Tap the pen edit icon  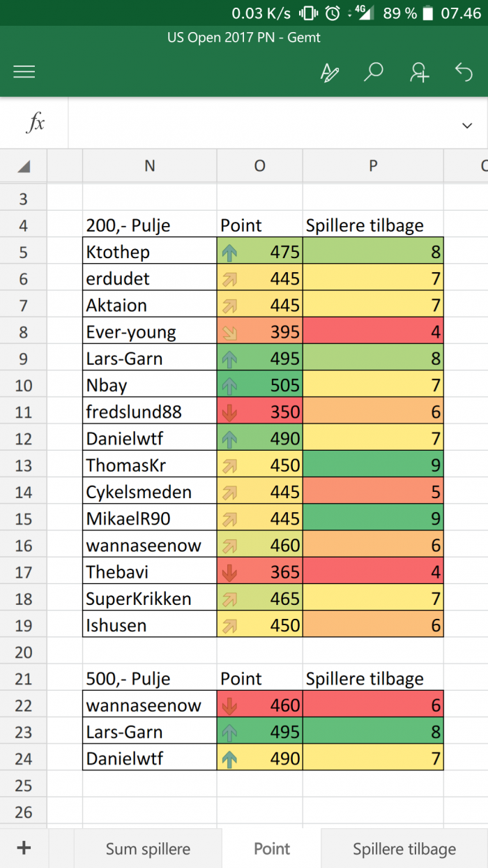point(329,72)
